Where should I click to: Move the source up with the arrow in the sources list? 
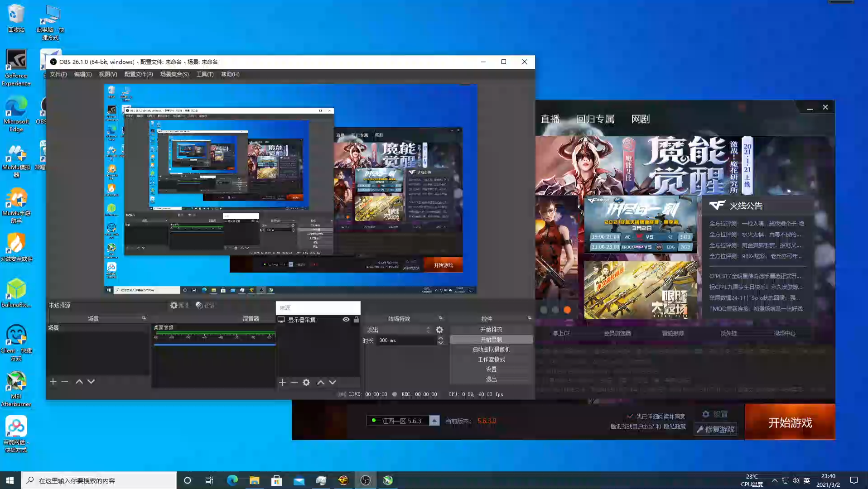(x=321, y=383)
